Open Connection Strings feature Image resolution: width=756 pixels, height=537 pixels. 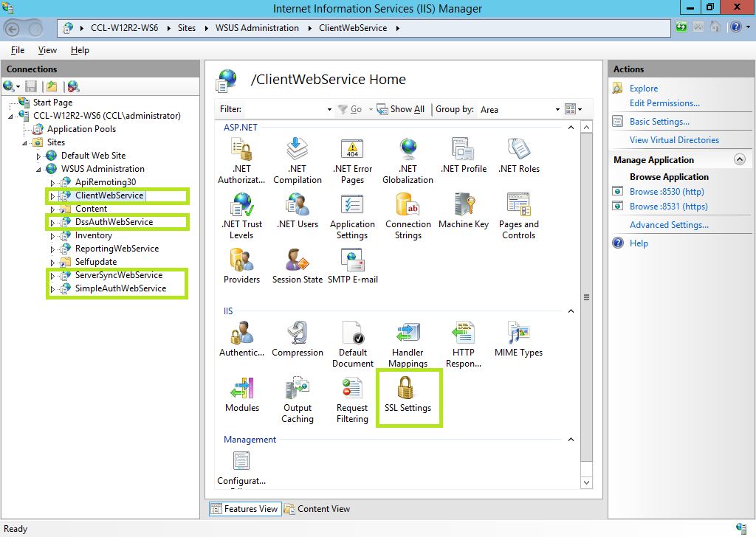pos(408,216)
